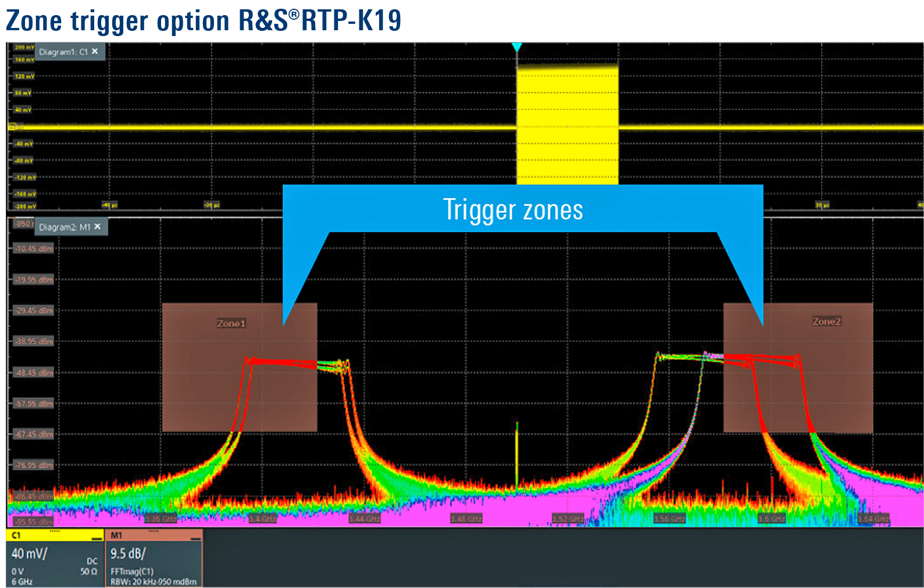This screenshot has width=924, height=588.
Task: Click the FFTmag(C1) math expression
Action: pos(132,572)
